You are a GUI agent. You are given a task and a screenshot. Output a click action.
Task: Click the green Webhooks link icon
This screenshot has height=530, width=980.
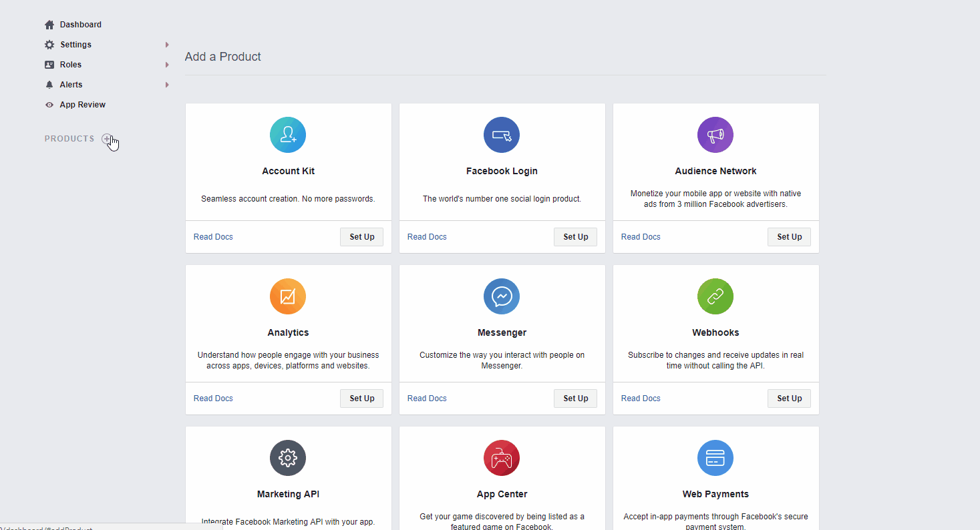[x=715, y=296]
